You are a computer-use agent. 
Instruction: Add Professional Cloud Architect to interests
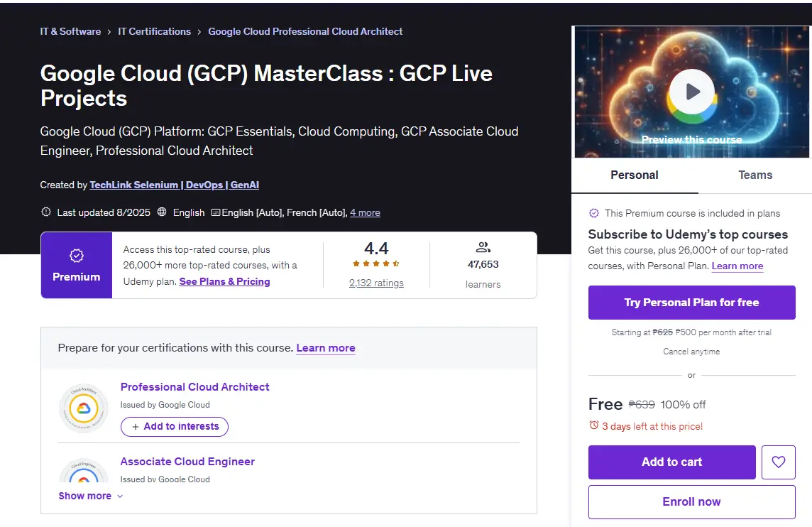(175, 426)
